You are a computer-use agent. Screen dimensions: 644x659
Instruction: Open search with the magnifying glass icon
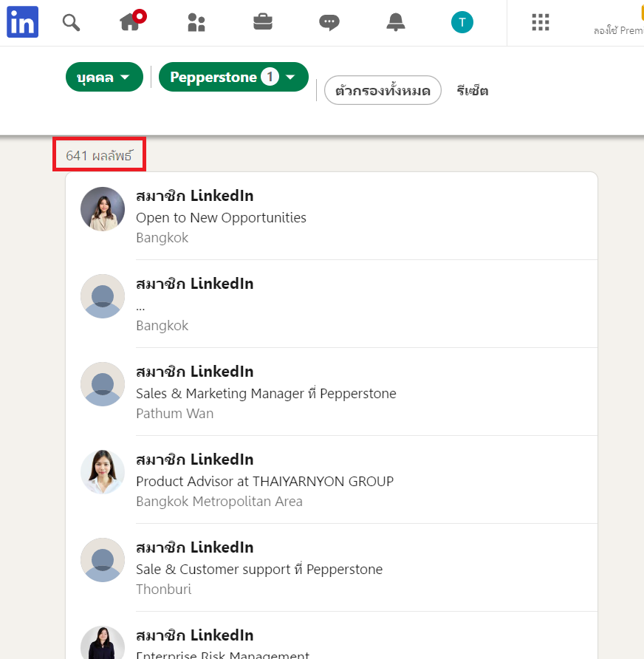(x=71, y=23)
